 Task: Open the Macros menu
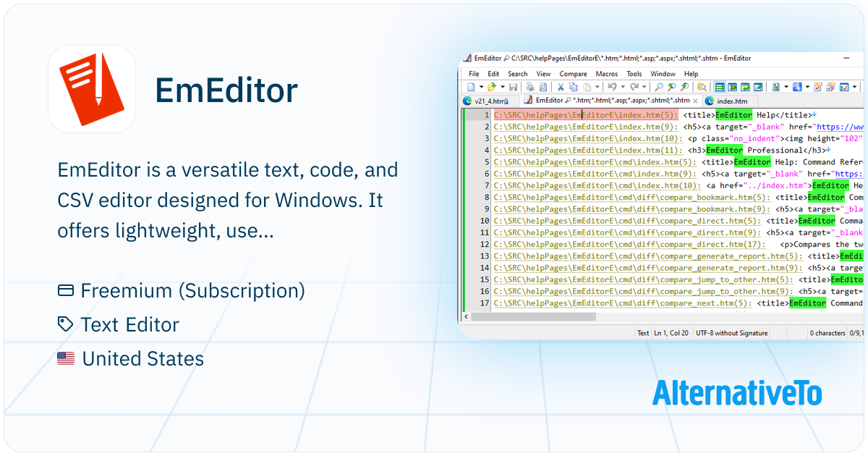607,74
